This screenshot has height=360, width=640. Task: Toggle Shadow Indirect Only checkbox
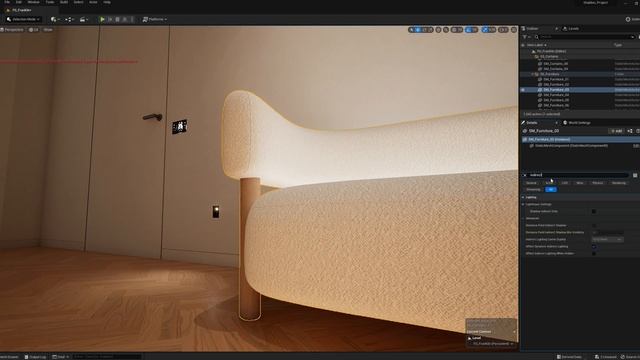594,211
